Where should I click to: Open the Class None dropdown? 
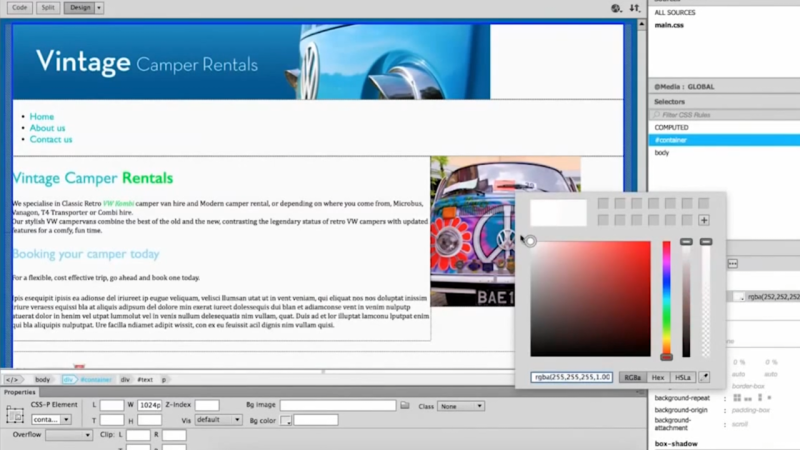click(x=461, y=406)
